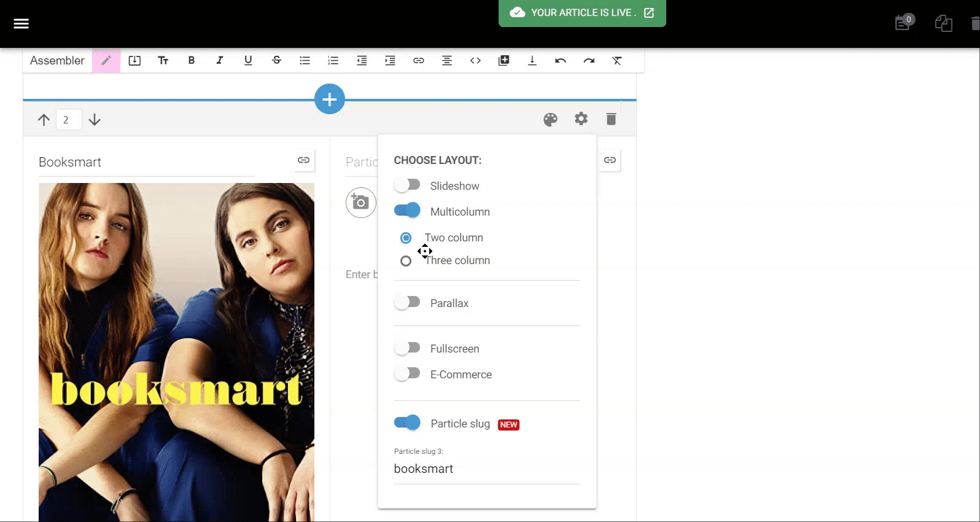Turn off the Multicolumn toggle
Viewport: 980px width, 522px height.
407,211
